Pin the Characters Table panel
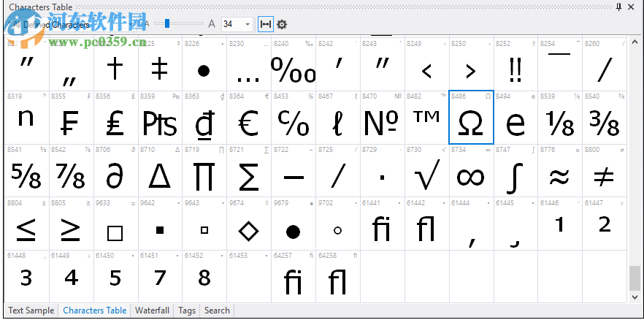 619,7
